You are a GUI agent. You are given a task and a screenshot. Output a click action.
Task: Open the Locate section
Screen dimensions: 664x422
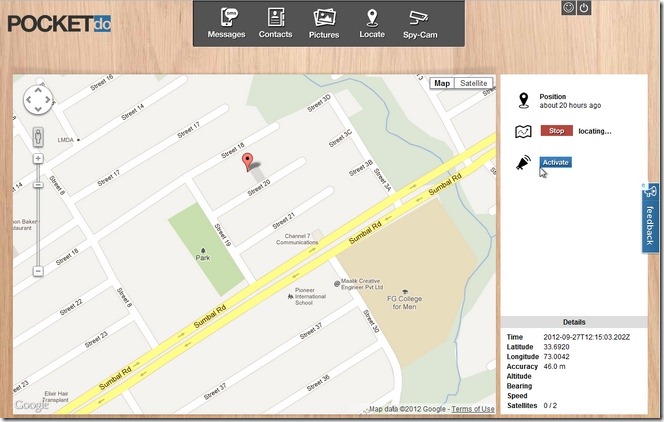click(x=372, y=23)
